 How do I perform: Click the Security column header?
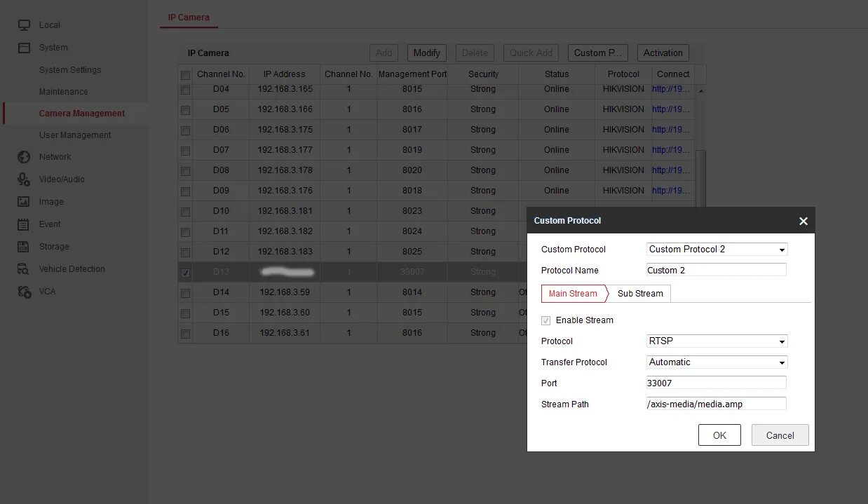(x=483, y=74)
